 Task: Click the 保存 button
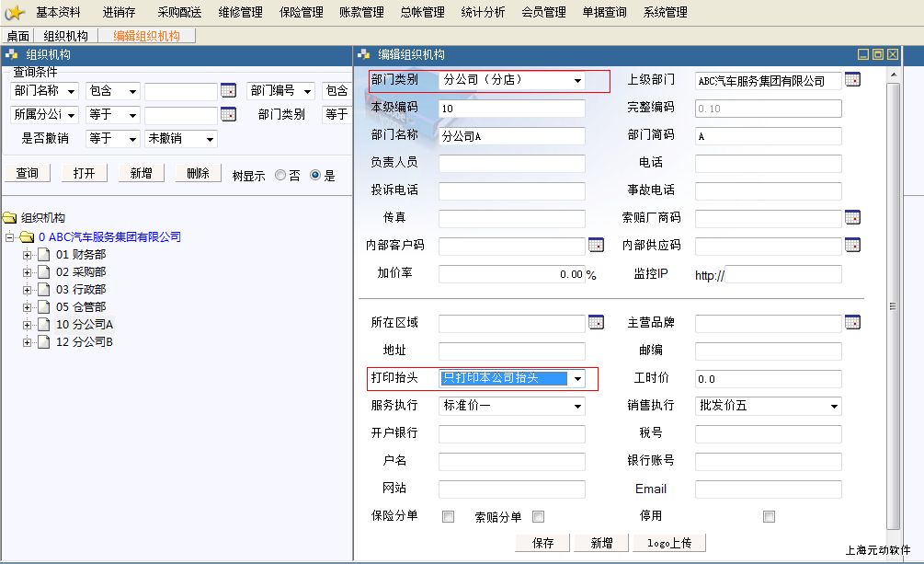[x=542, y=543]
